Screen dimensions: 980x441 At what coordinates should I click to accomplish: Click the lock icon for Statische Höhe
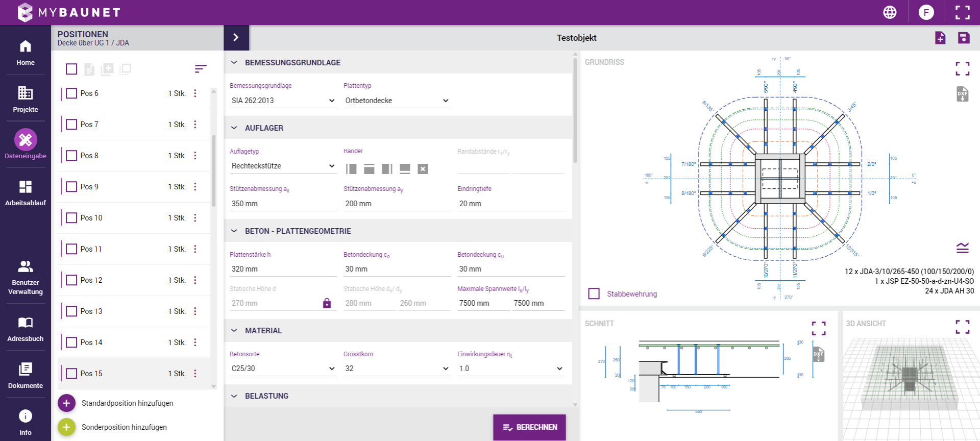point(327,303)
